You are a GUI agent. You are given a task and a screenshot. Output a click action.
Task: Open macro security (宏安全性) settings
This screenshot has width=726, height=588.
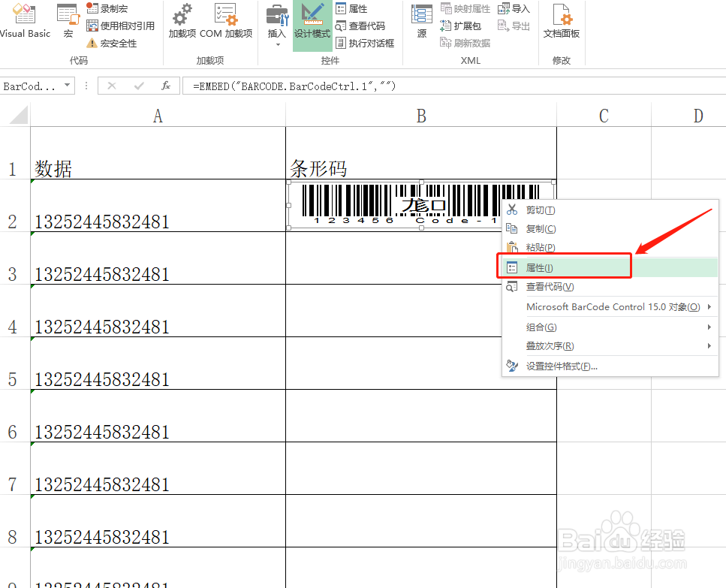(112, 44)
